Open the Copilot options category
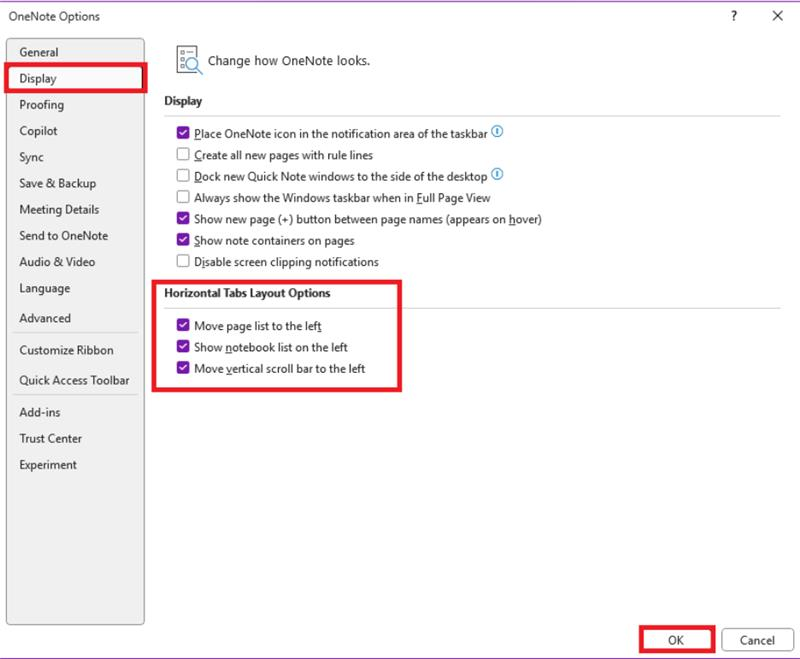This screenshot has height=659, width=800. pos(75,131)
